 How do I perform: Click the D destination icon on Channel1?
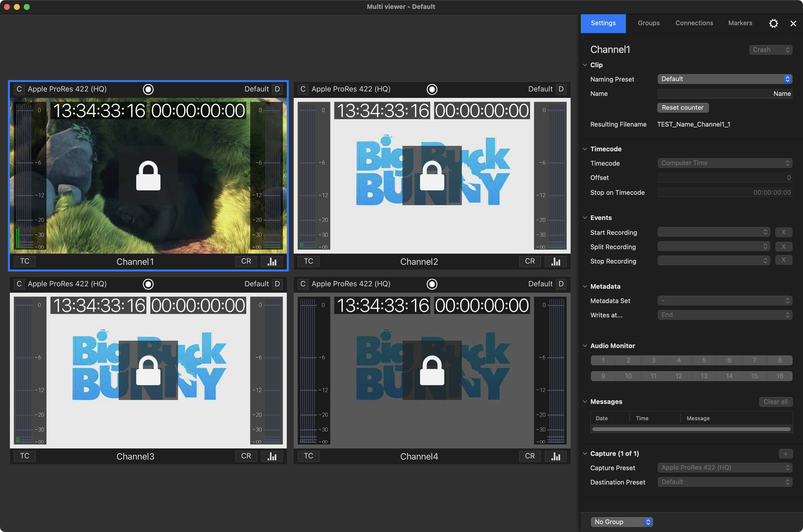pos(277,89)
